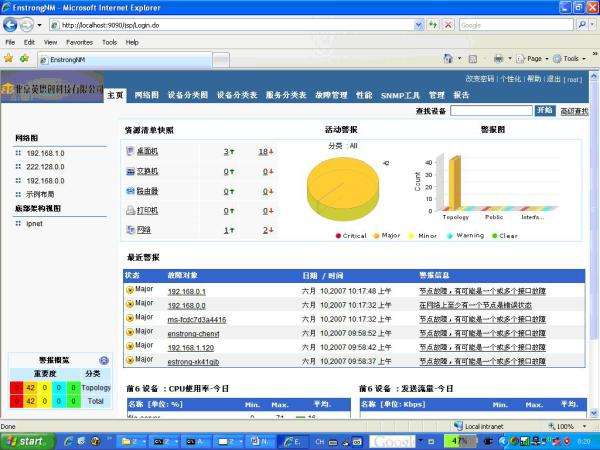The image size is (600, 450).
Task: Click the 警报概览 panel collapse icon
Action: click(104, 360)
